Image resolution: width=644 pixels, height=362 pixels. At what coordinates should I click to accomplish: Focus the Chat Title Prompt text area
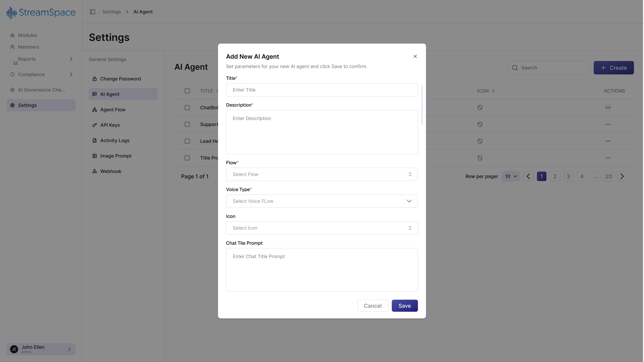point(322,270)
